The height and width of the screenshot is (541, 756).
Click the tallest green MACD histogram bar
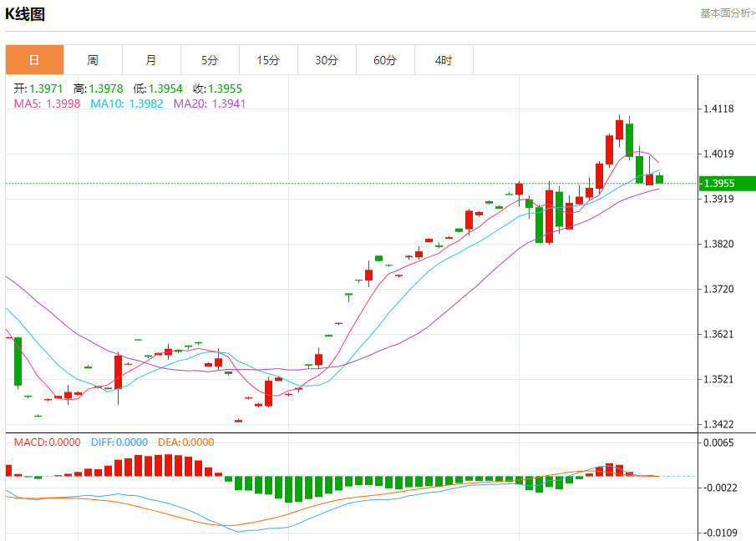coord(288,489)
